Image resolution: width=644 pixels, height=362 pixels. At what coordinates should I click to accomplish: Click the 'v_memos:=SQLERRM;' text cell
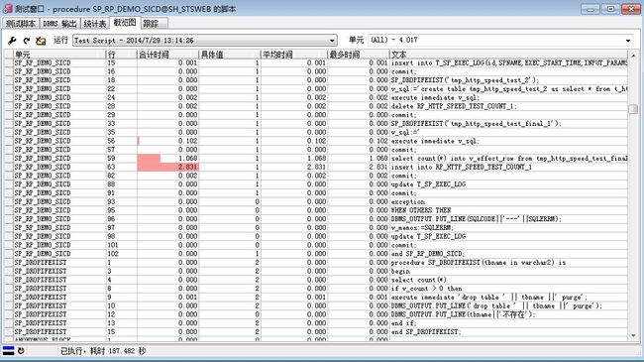pyautogui.click(x=508, y=227)
